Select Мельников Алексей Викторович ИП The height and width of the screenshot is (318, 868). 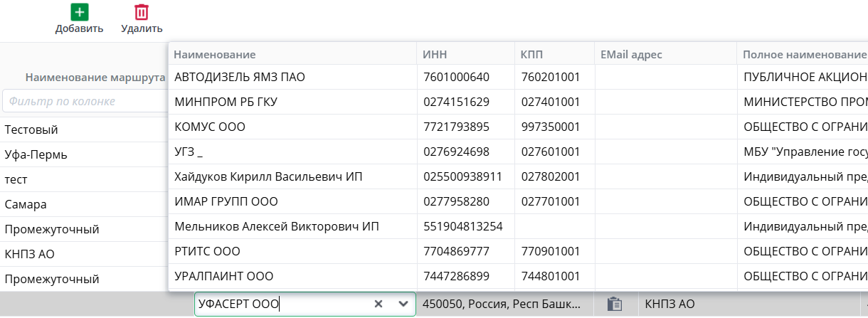tap(277, 226)
